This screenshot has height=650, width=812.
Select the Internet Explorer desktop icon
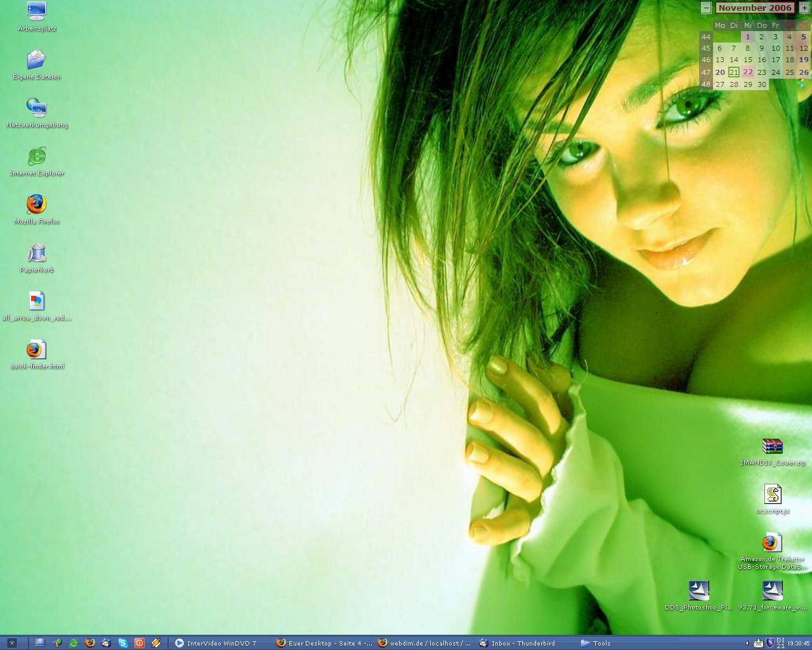(37, 157)
